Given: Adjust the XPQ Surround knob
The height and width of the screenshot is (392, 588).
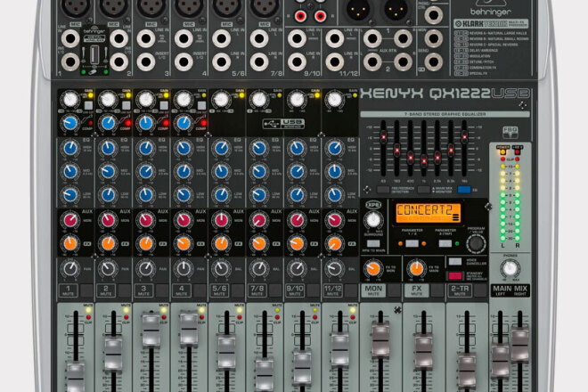Looking at the screenshot, I should point(373,220).
